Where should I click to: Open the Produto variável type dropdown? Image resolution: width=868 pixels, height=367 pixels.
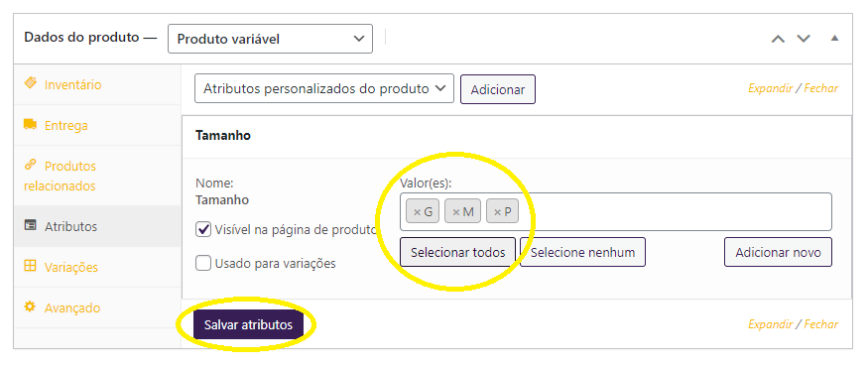270,39
